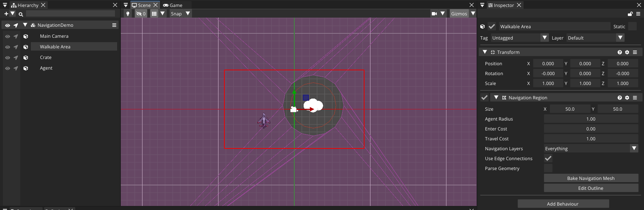The height and width of the screenshot is (210, 644).
Task: Click the Hierarchy search magnifier icon
Action: pos(21,14)
